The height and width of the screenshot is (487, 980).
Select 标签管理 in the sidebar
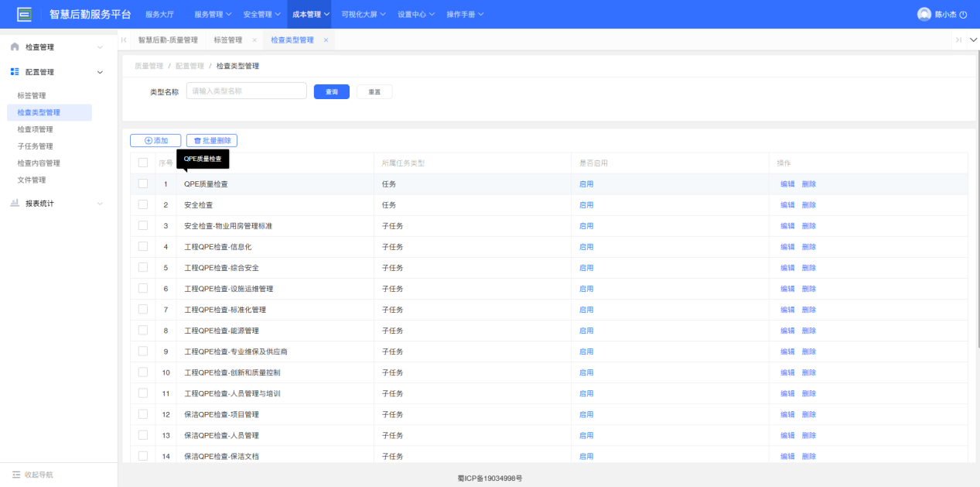pos(32,96)
